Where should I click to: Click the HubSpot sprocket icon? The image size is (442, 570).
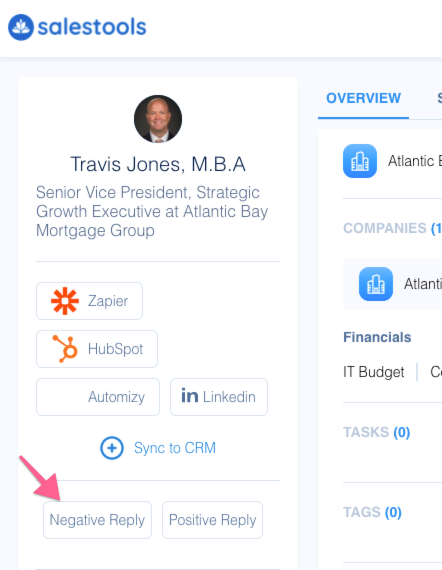coord(65,349)
